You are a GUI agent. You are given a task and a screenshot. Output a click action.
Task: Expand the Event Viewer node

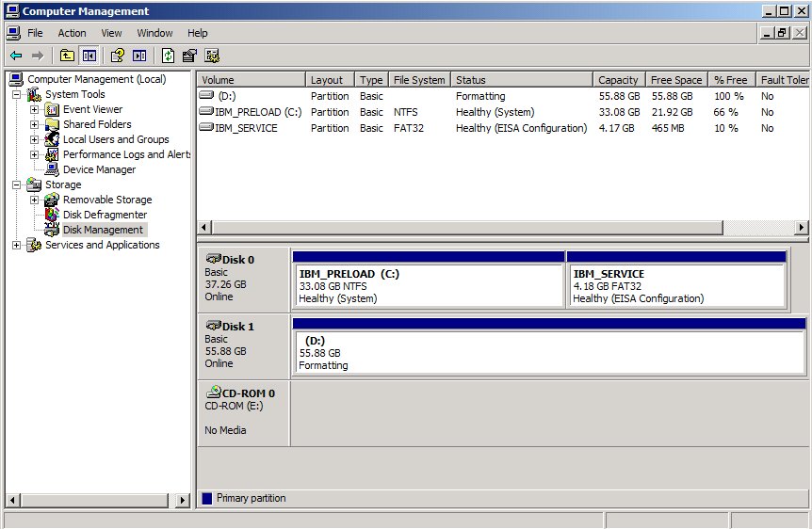point(35,109)
